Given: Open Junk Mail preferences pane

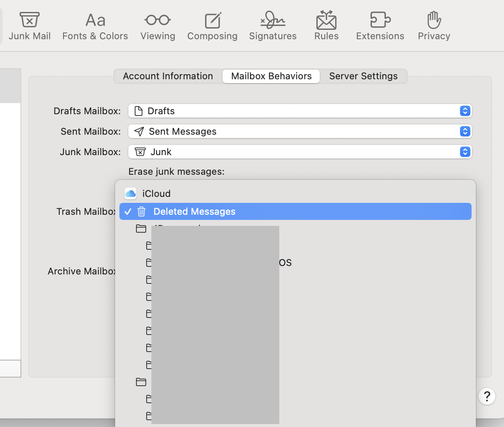Looking at the screenshot, I should click(29, 26).
